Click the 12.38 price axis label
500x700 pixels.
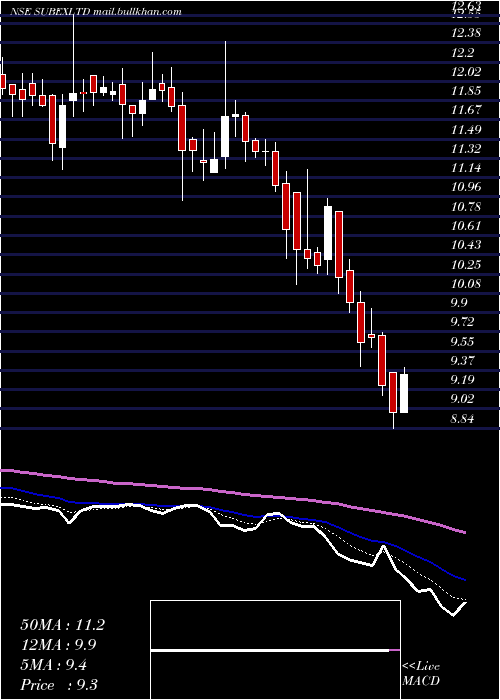tap(466, 33)
